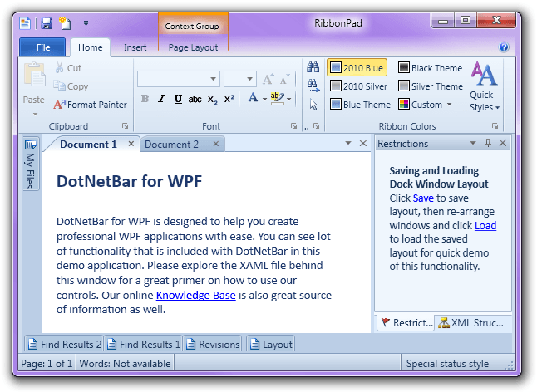Click the Find binoculars icon
537x392 pixels.
(x=313, y=66)
